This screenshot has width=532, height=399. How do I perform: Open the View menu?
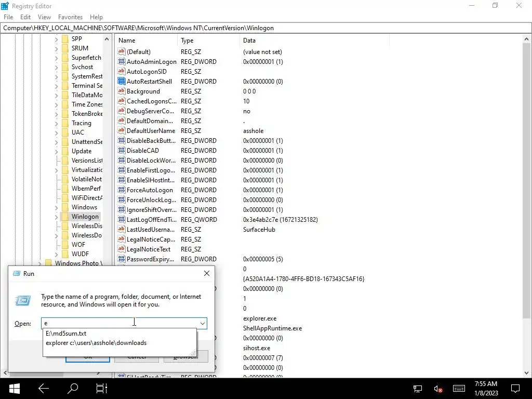pyautogui.click(x=44, y=17)
